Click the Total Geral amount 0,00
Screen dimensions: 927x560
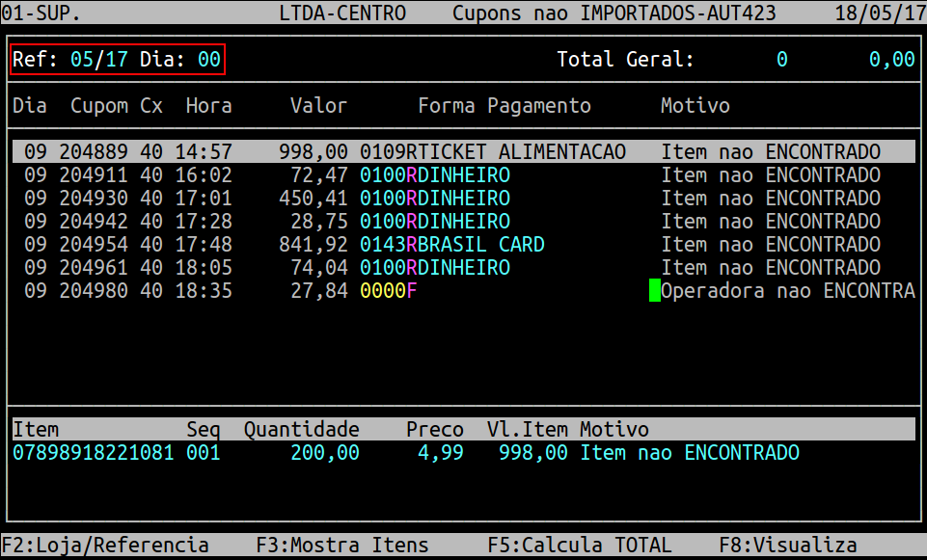(x=892, y=59)
